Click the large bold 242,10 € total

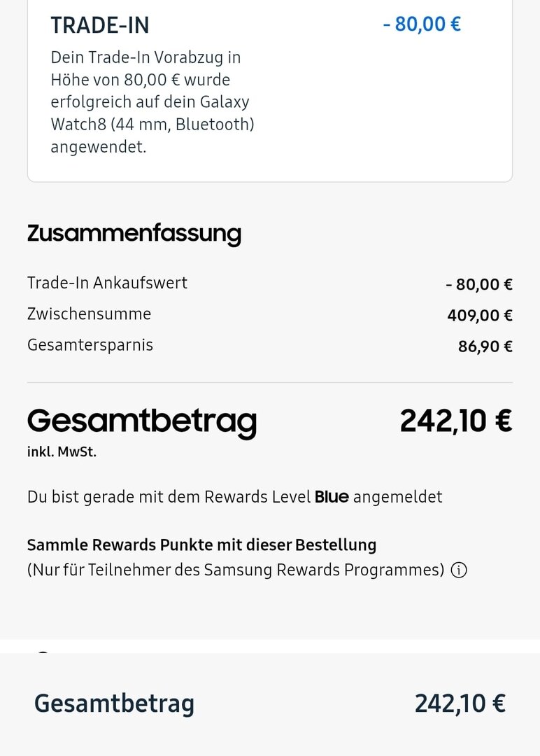pos(456,421)
